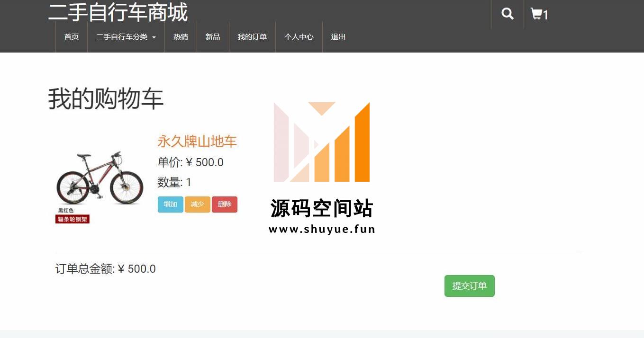Expand the 二手自行车分类 dropdown

tap(126, 37)
